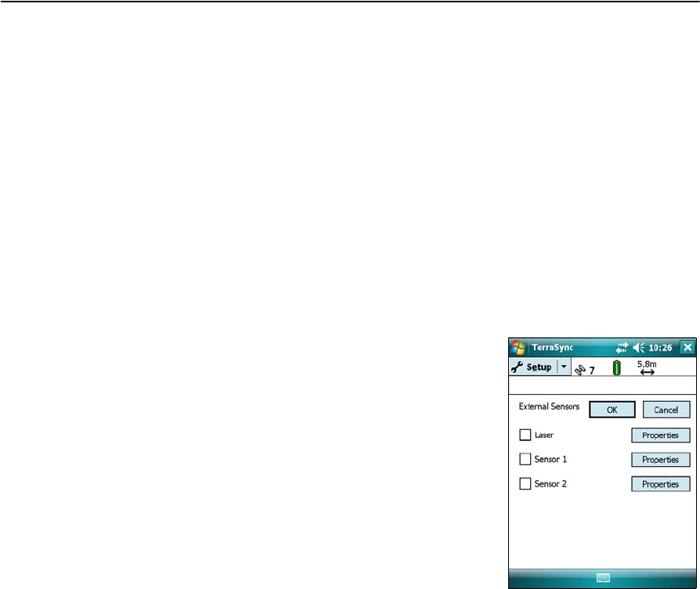Open Properties for Sensor 1
700x589 pixels.
661,460
